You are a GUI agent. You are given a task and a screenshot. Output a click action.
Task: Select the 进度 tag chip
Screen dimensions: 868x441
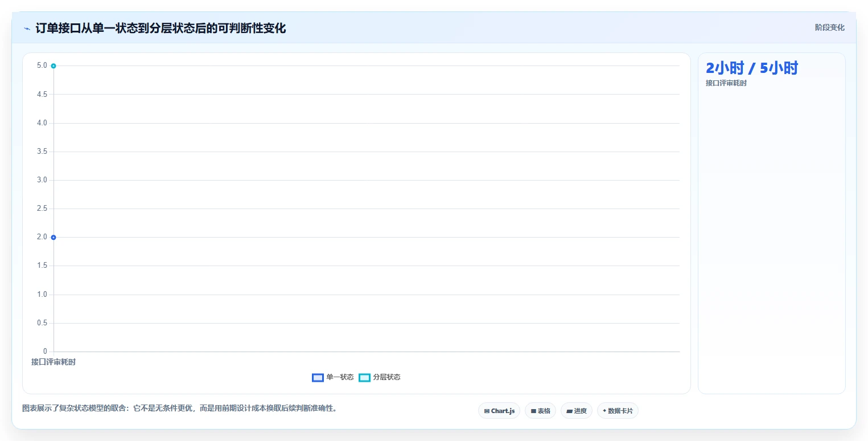pyautogui.click(x=577, y=411)
